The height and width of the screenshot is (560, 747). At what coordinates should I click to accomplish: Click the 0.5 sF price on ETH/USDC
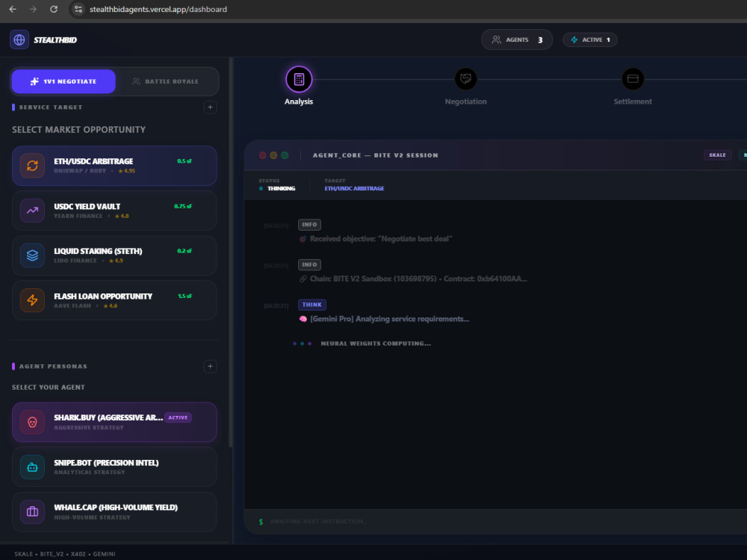tap(185, 161)
